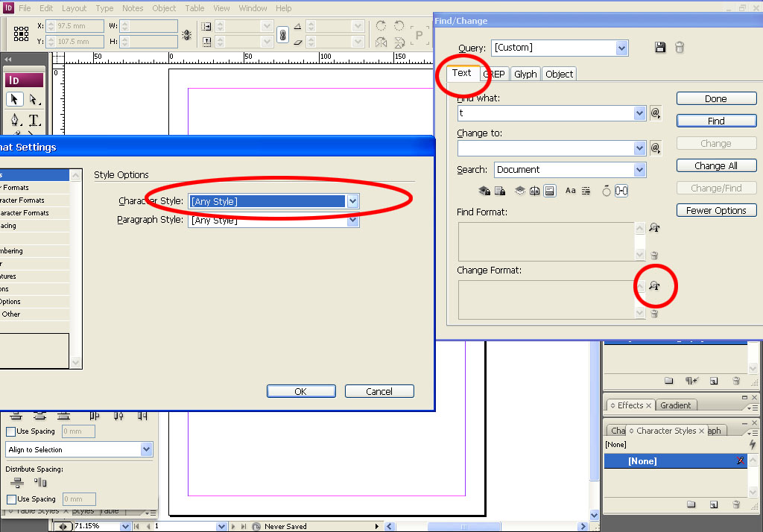Viewport: 763px width, 532px height.
Task: Clear the Change Format attributes trash icon
Action: pyautogui.click(x=654, y=314)
